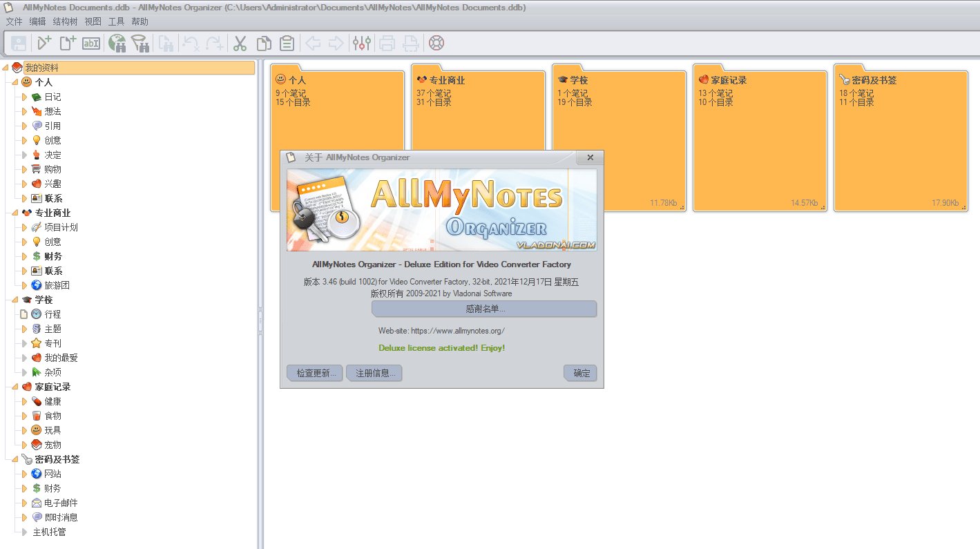Click the speech bubble icon beside 即时消息
This screenshot has height=549, width=980.
coord(37,517)
